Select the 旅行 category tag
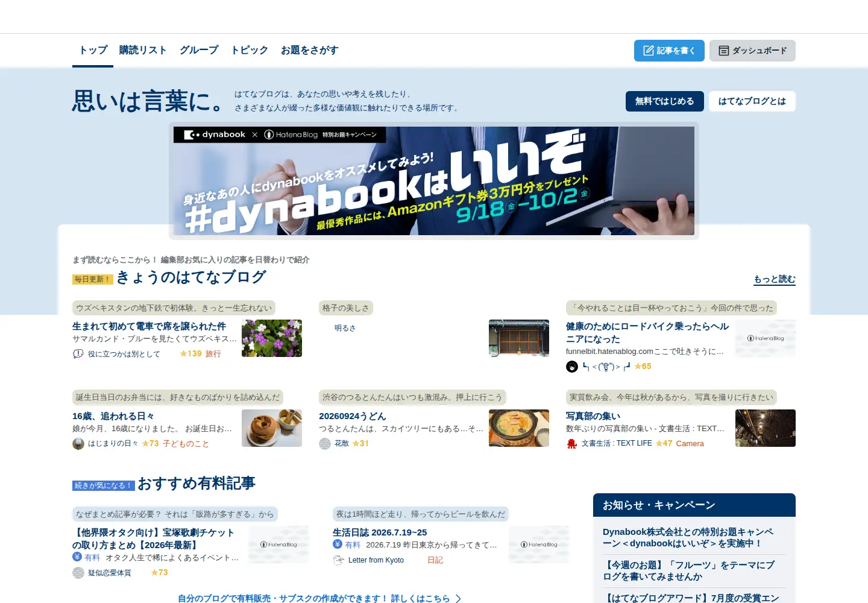868x603 pixels. point(213,354)
